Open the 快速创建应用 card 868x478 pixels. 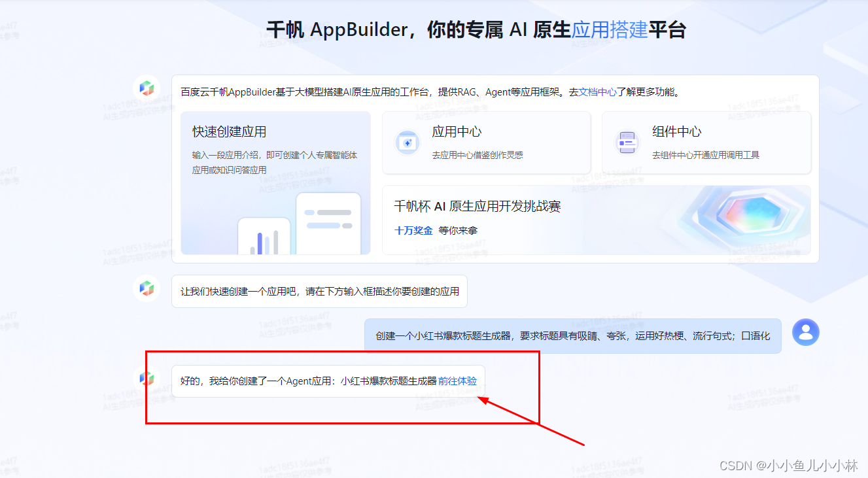[275, 182]
